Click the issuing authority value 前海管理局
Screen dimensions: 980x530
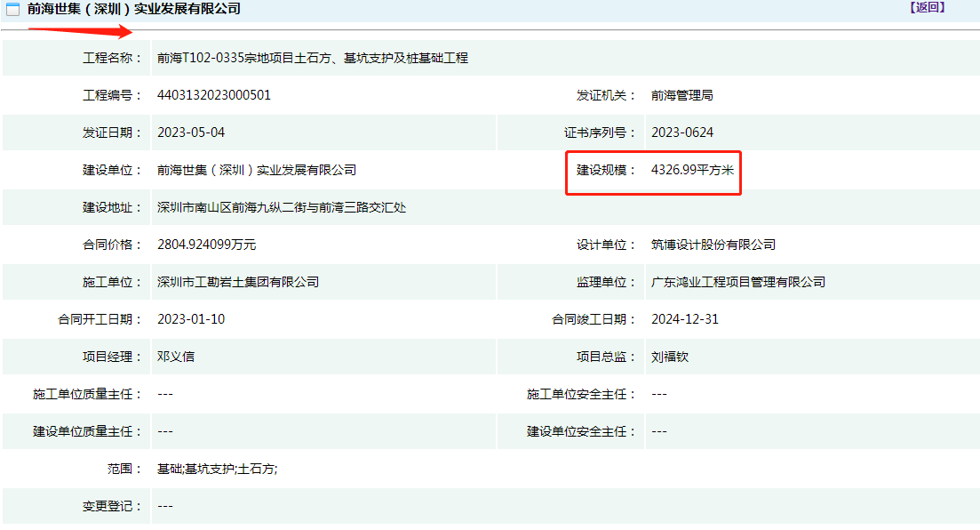click(x=681, y=95)
